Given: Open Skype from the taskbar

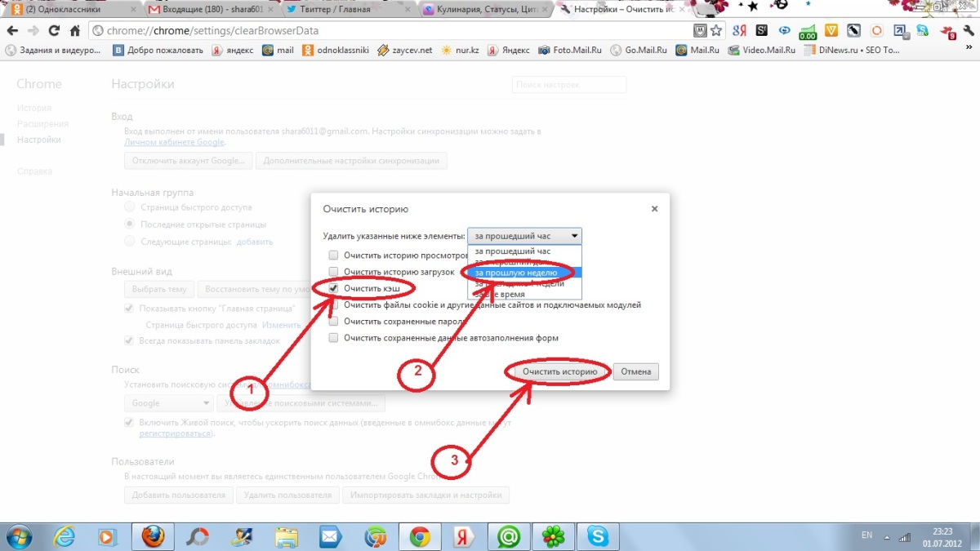Looking at the screenshot, I should pos(597,536).
